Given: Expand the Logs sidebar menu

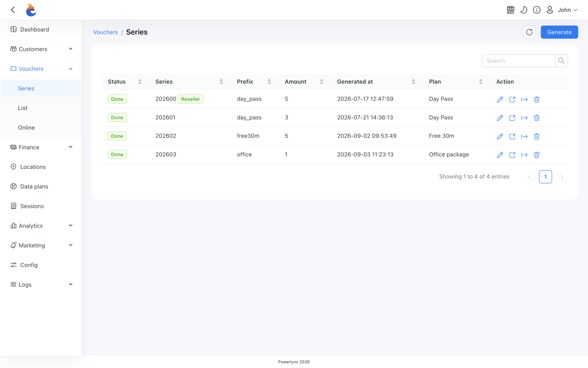Looking at the screenshot, I should point(41,284).
